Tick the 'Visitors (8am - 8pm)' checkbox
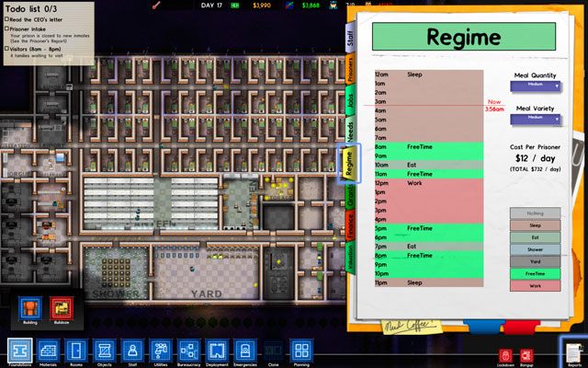The width and height of the screenshot is (588, 368). pyautogui.click(x=6, y=49)
